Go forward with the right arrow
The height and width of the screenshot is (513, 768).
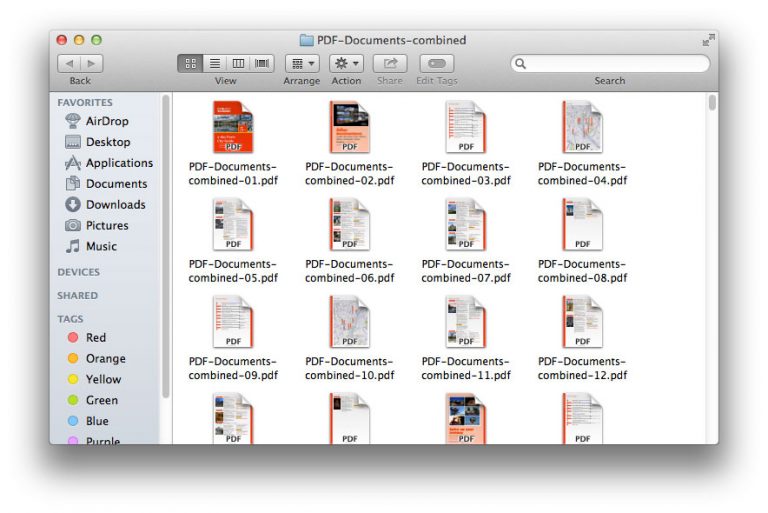[92, 63]
